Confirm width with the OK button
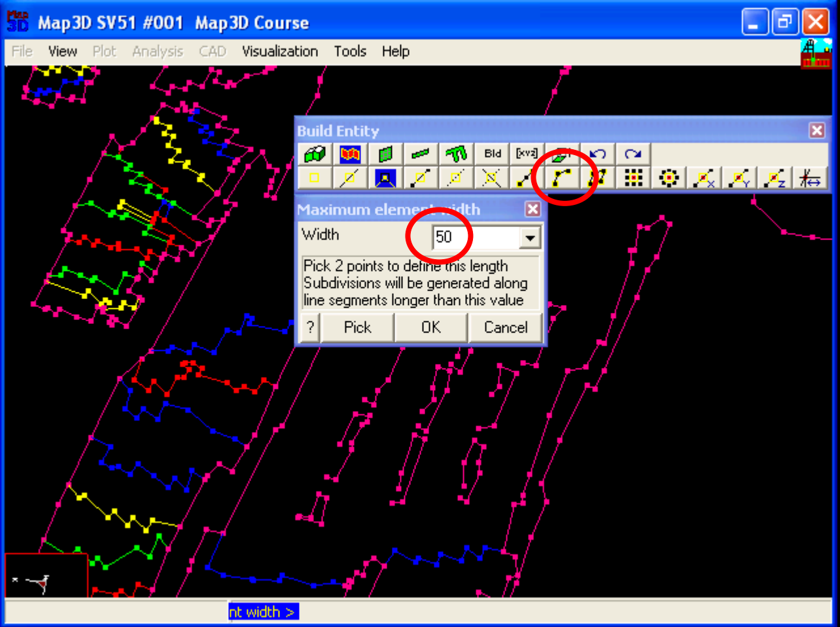This screenshot has height=627, width=840. pyautogui.click(x=431, y=327)
